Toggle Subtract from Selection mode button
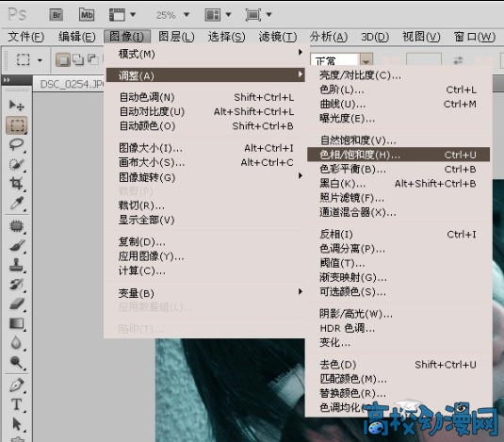 (x=93, y=59)
